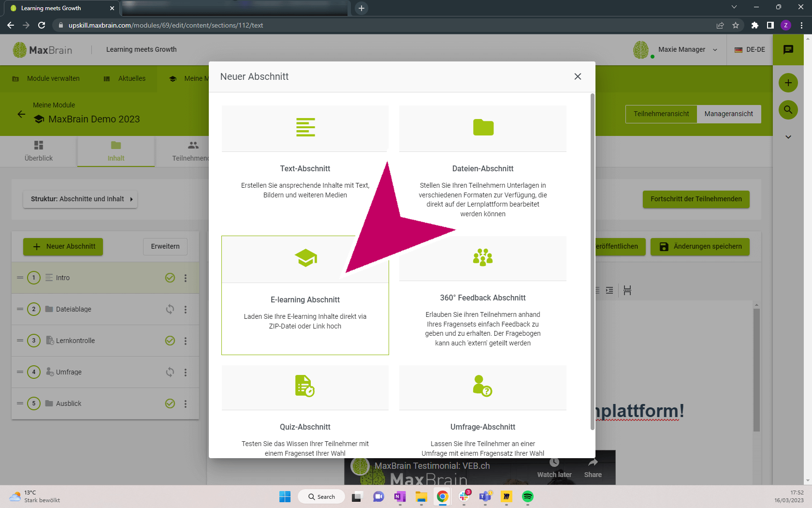The image size is (812, 508).
Task: Open the Lernkontrolle section row
Action: [x=105, y=341]
